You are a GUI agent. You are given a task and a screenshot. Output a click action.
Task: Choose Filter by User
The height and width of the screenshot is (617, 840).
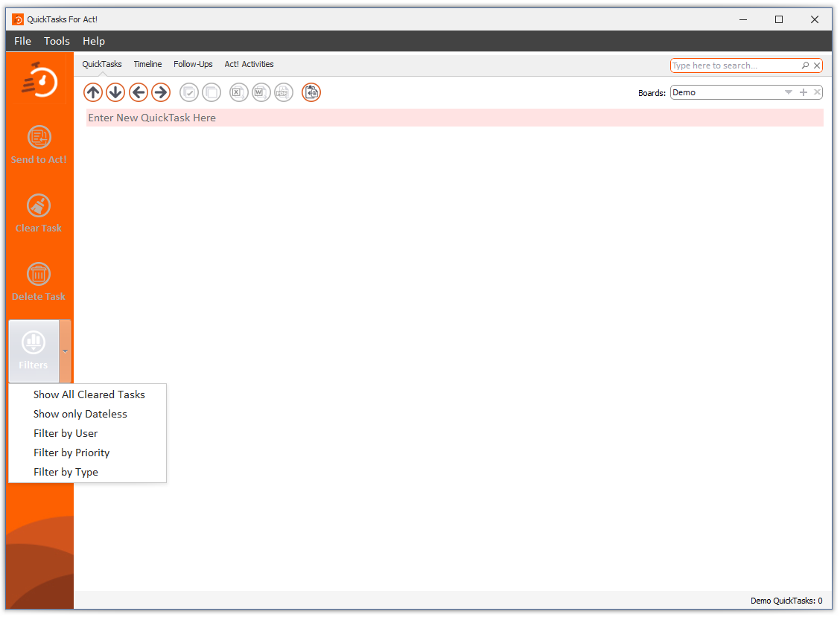click(x=88, y=433)
